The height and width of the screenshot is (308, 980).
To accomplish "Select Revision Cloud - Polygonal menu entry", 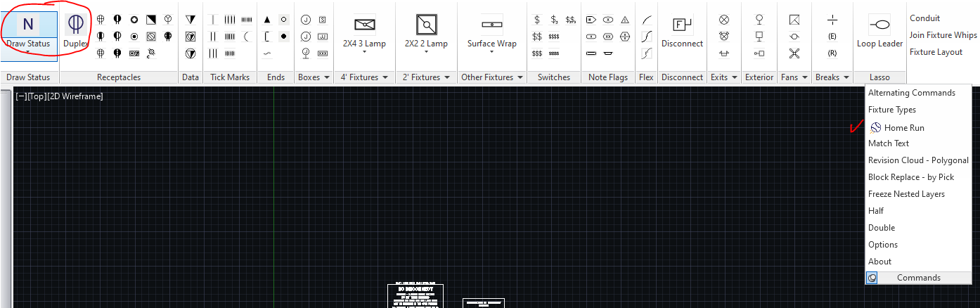I will tap(918, 160).
